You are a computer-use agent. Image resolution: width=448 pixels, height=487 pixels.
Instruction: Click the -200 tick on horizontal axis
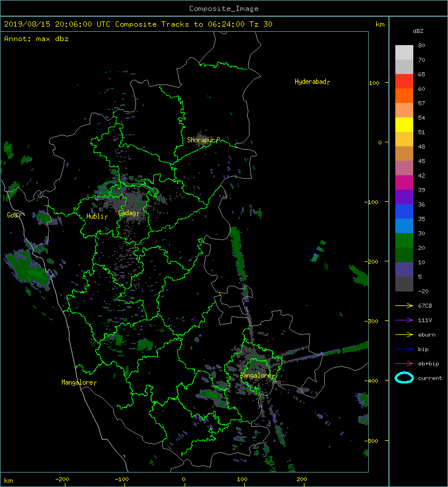point(62,479)
